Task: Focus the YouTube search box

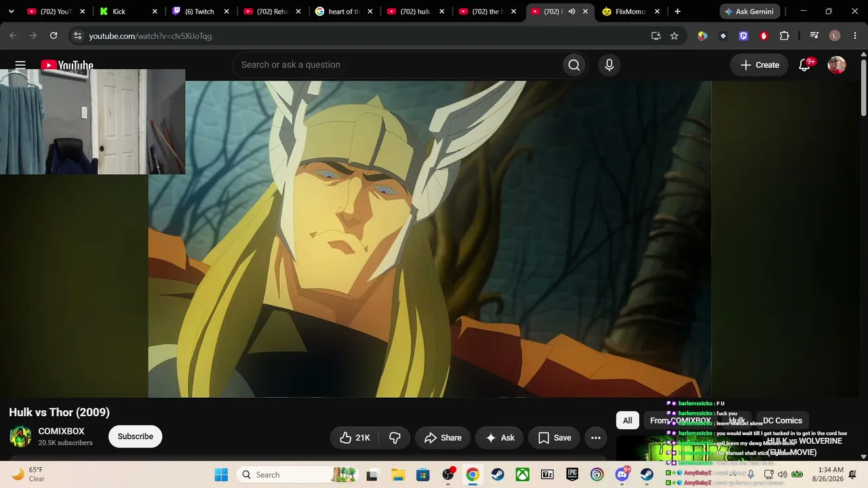Action: (397, 65)
